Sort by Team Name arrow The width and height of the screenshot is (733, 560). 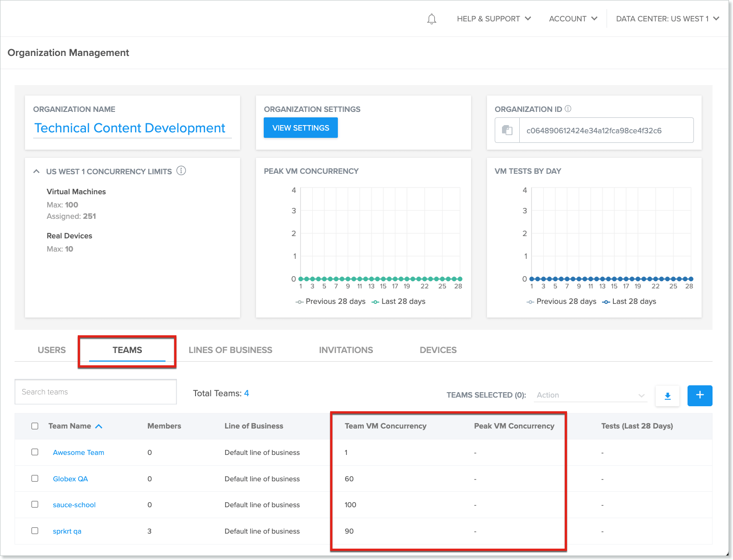[99, 426]
